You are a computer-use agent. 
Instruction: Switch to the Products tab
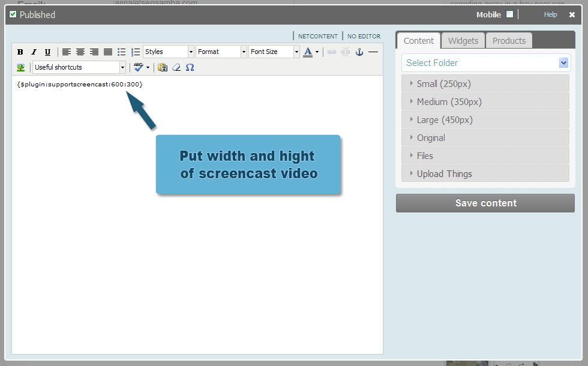click(509, 41)
